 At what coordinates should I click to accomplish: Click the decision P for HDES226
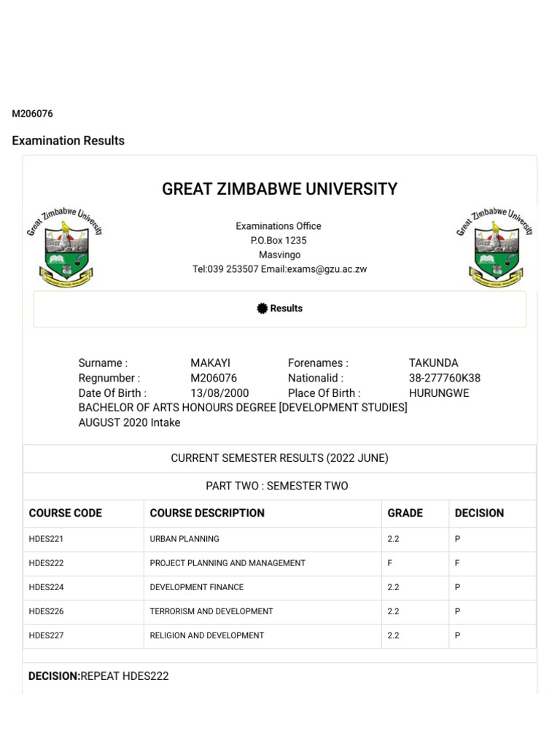(x=457, y=611)
